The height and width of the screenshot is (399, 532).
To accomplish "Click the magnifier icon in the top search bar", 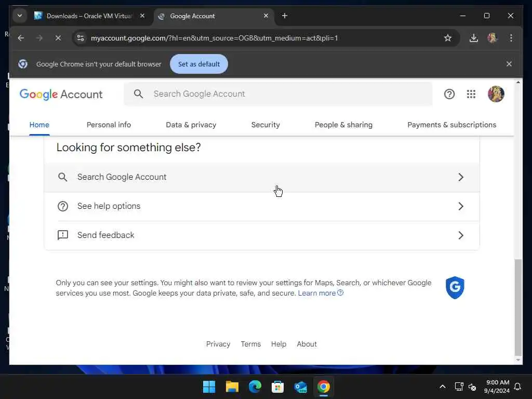I will pos(138,94).
